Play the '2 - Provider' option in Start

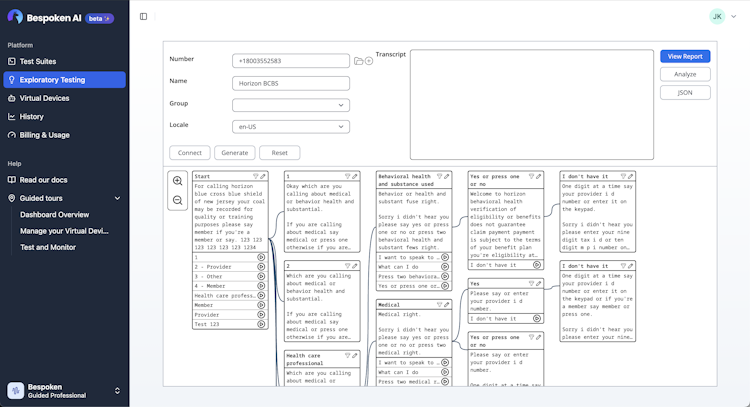click(x=261, y=267)
